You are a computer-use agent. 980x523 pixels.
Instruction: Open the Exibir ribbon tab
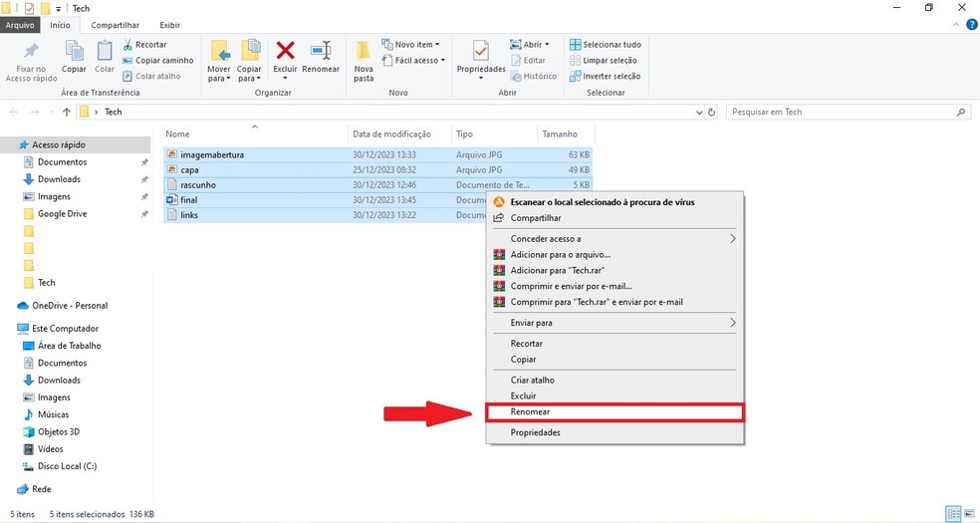[170, 24]
